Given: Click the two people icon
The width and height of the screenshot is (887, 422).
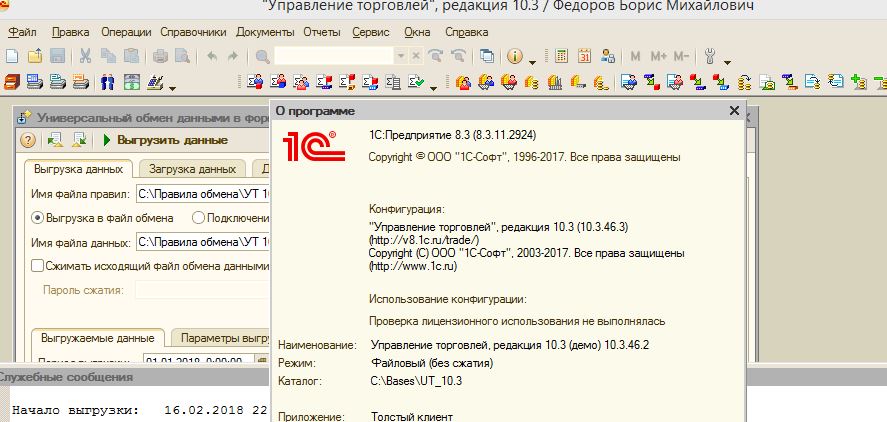Looking at the screenshot, I should point(107,82).
